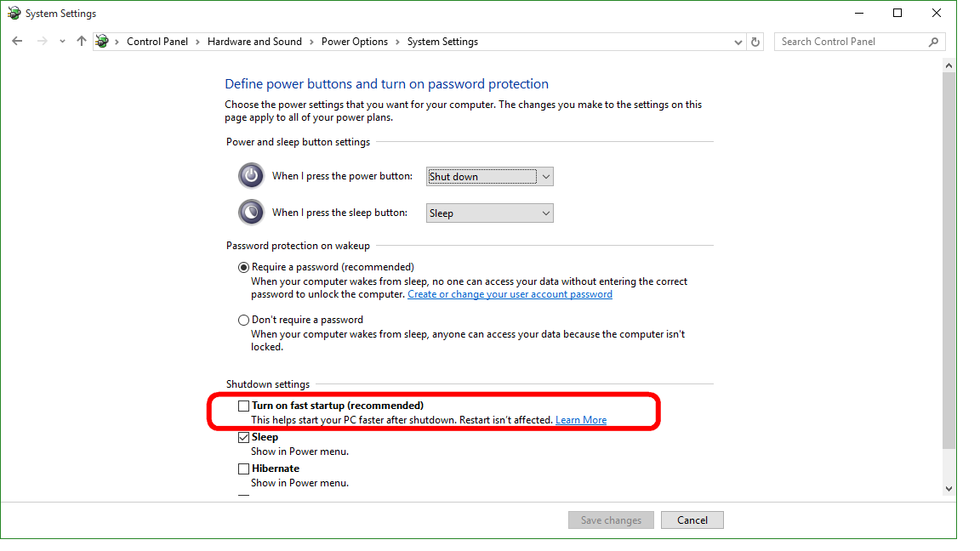Viewport: 980px width, 551px height.
Task: Click the Cancel button
Action: coord(692,520)
